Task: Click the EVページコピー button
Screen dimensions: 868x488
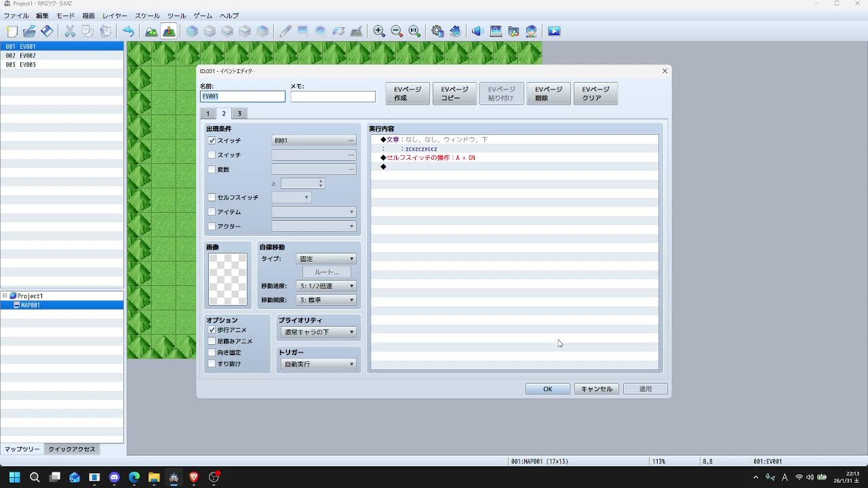Action: pos(454,94)
